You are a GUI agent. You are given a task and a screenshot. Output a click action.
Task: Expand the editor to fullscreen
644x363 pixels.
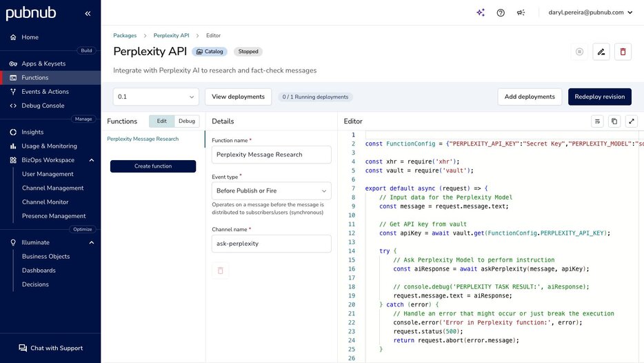coord(632,121)
